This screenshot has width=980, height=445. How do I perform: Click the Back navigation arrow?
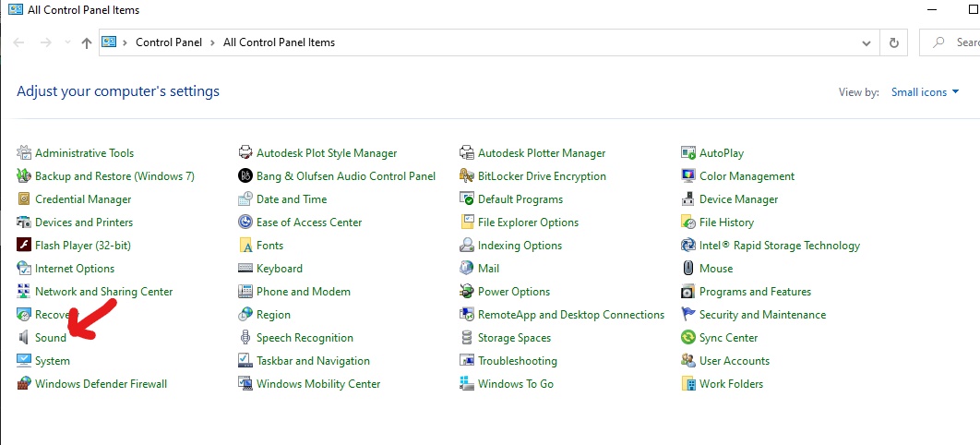coord(18,42)
